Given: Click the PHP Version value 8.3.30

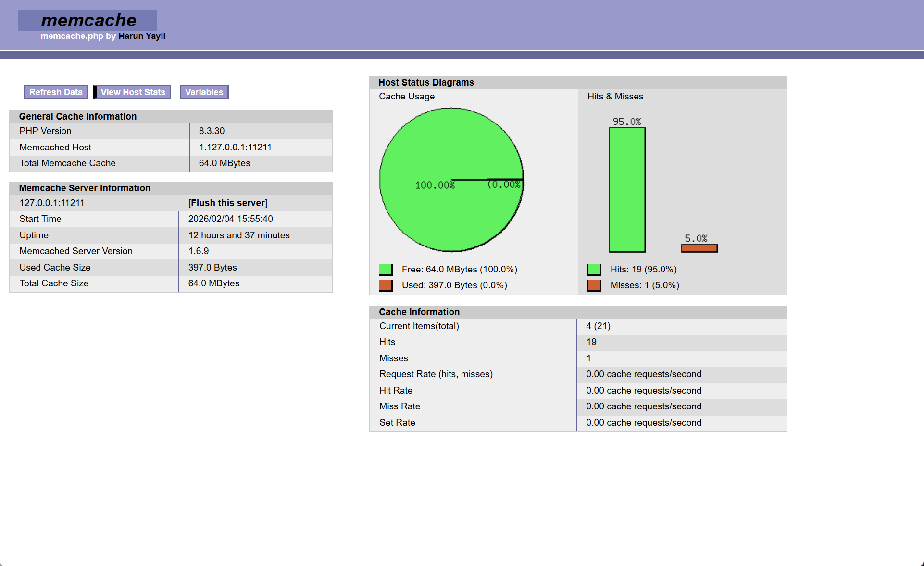Looking at the screenshot, I should [212, 131].
